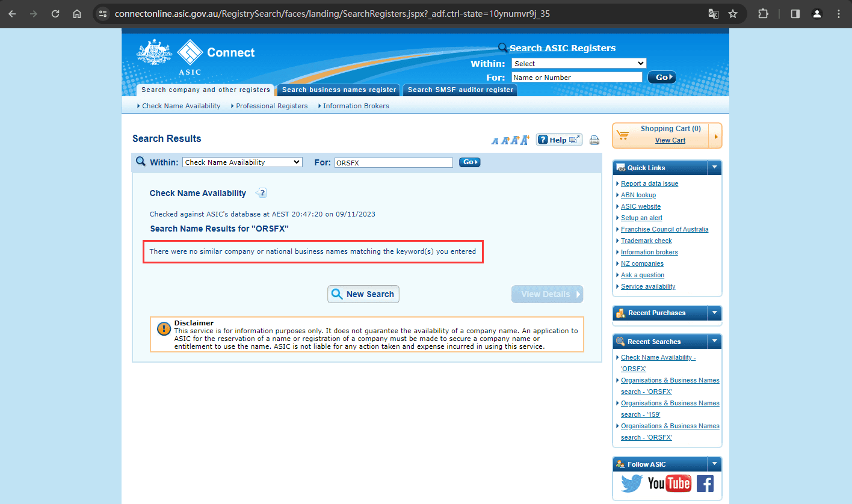Image resolution: width=852 pixels, height=504 pixels.
Task: Open Ask a question link
Action: [643, 275]
